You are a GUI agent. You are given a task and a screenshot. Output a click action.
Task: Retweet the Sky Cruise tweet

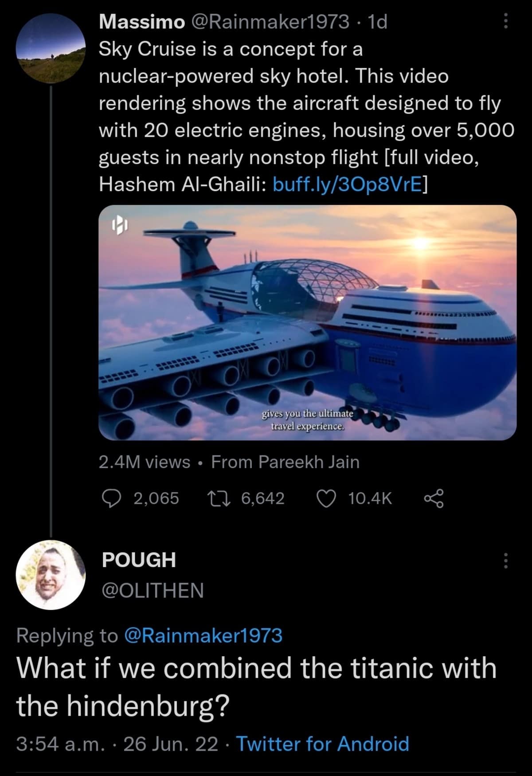tap(219, 498)
